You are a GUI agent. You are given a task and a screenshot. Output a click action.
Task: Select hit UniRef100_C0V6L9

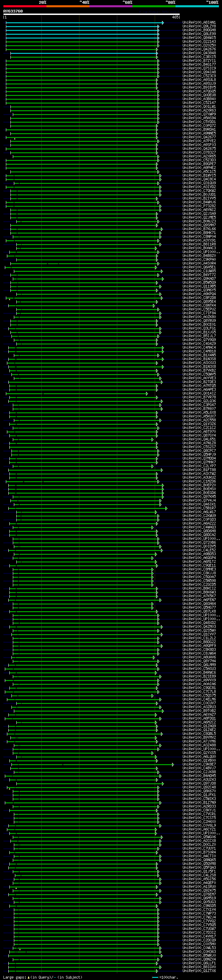click(199, 826)
